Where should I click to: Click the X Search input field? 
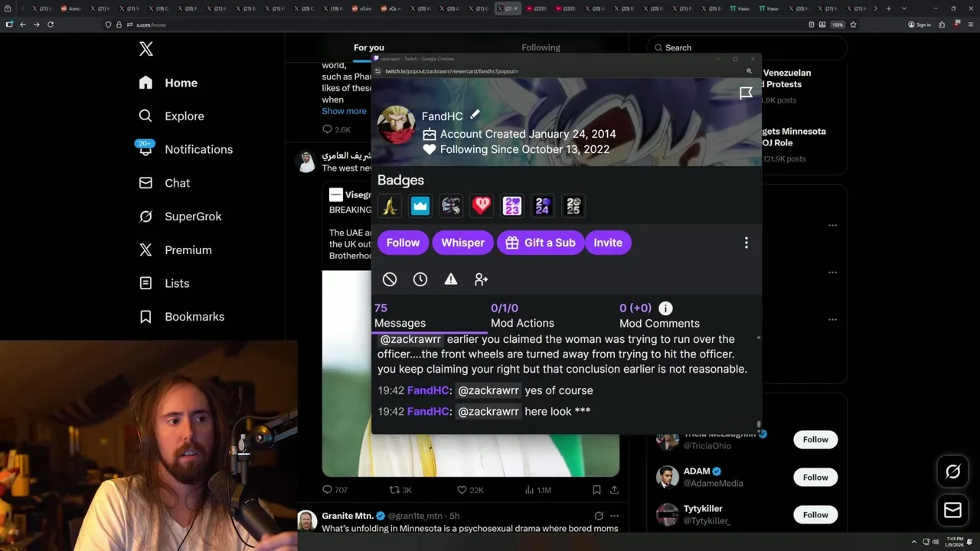point(747,47)
